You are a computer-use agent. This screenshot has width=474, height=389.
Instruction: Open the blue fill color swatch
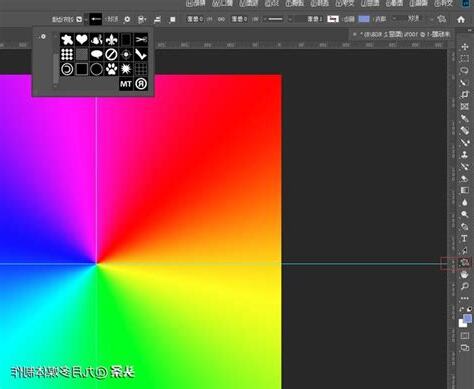click(x=364, y=19)
